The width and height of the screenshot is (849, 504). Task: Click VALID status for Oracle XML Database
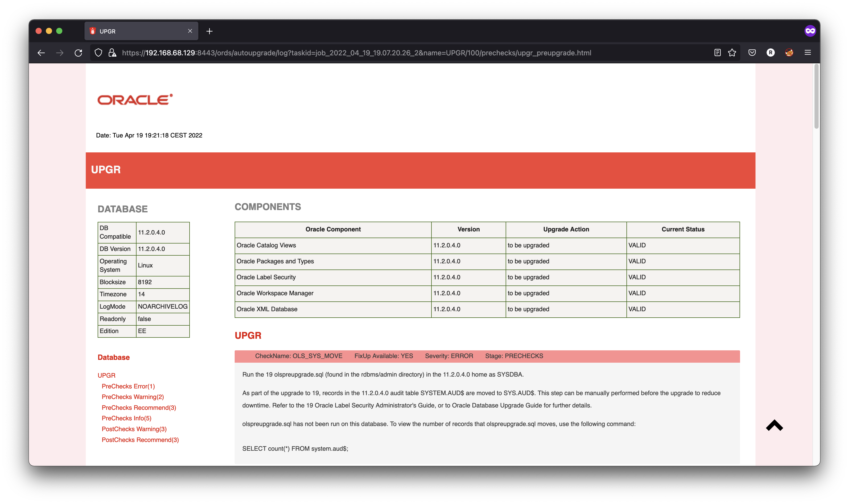(x=683, y=309)
